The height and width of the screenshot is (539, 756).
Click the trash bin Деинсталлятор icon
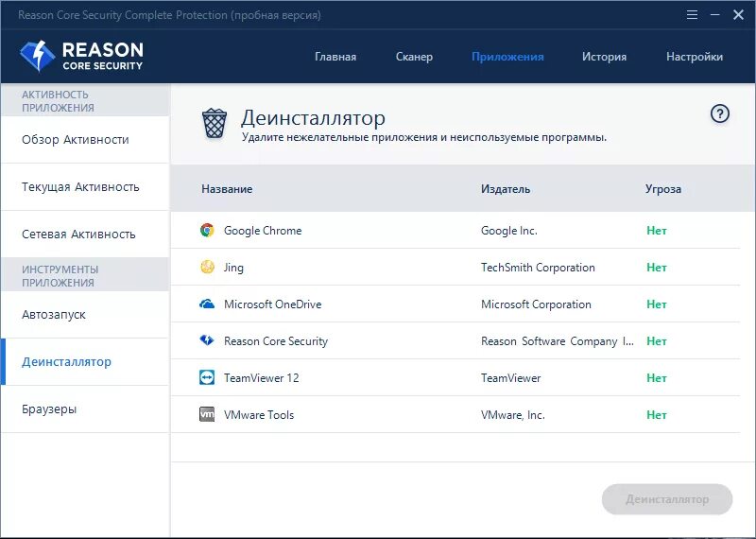click(215, 123)
